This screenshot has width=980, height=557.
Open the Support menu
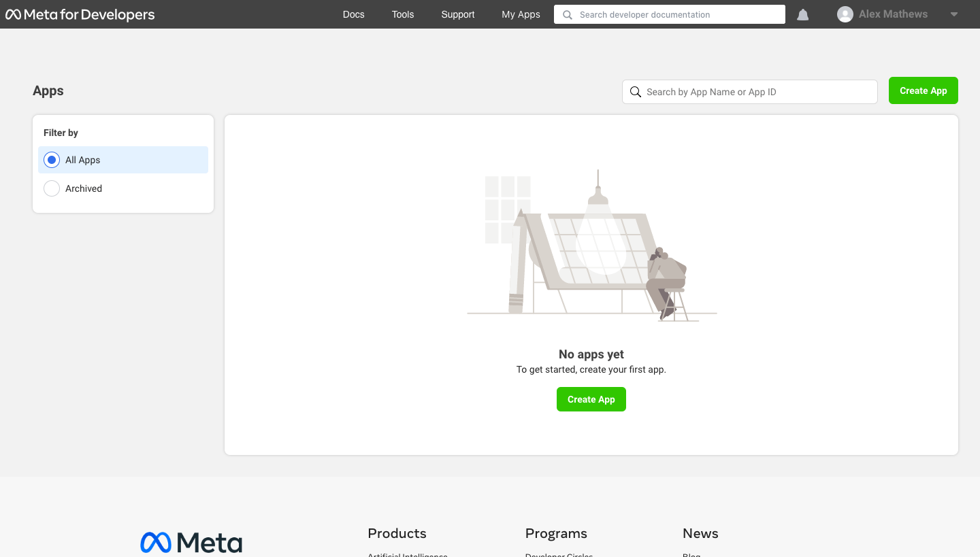pyautogui.click(x=458, y=14)
